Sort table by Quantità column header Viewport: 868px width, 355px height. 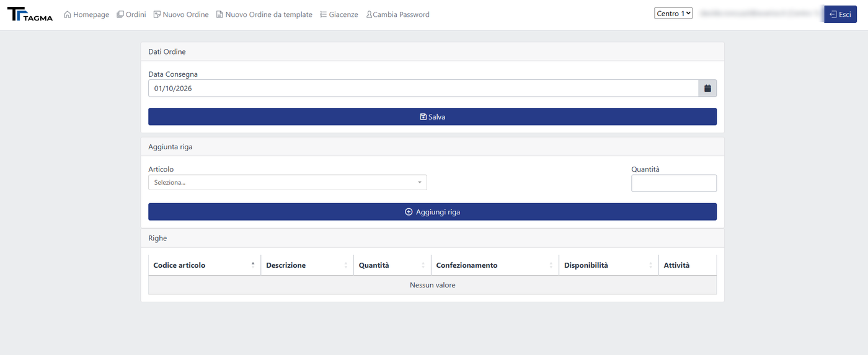(x=392, y=265)
